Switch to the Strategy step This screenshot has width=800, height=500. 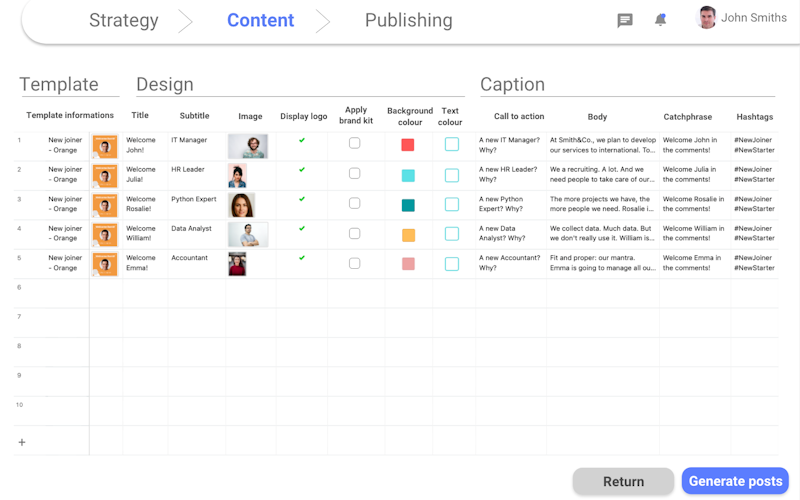[x=124, y=20]
